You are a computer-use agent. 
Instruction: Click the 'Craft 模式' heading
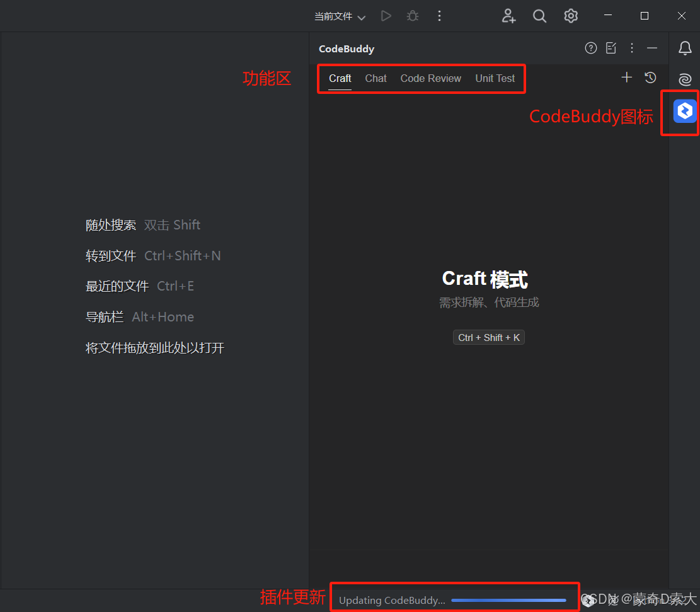[485, 279]
